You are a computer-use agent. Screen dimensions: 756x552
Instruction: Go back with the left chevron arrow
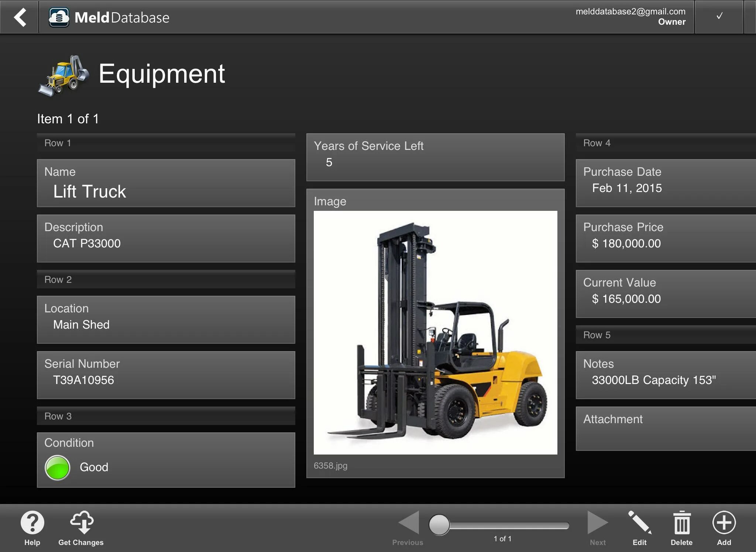[20, 17]
